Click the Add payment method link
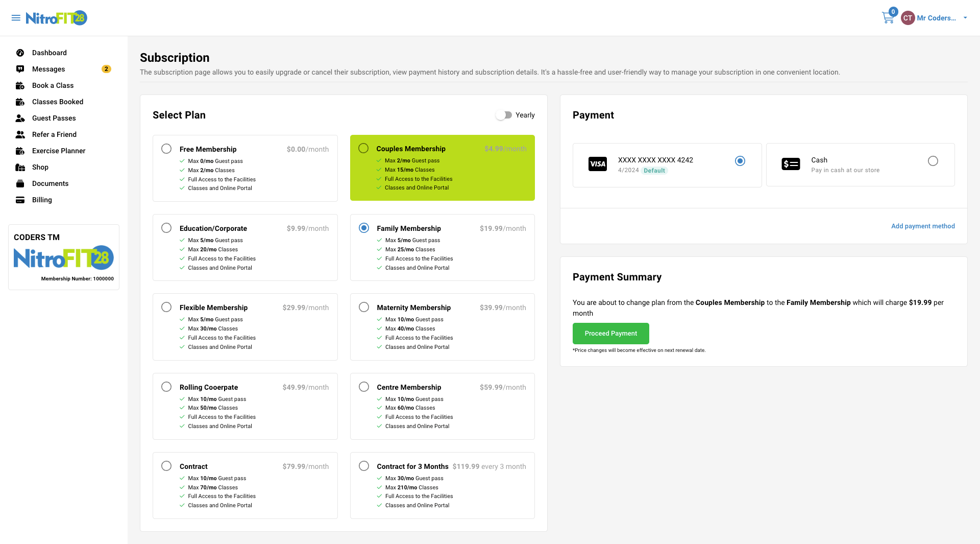The width and height of the screenshot is (980, 544). point(923,226)
